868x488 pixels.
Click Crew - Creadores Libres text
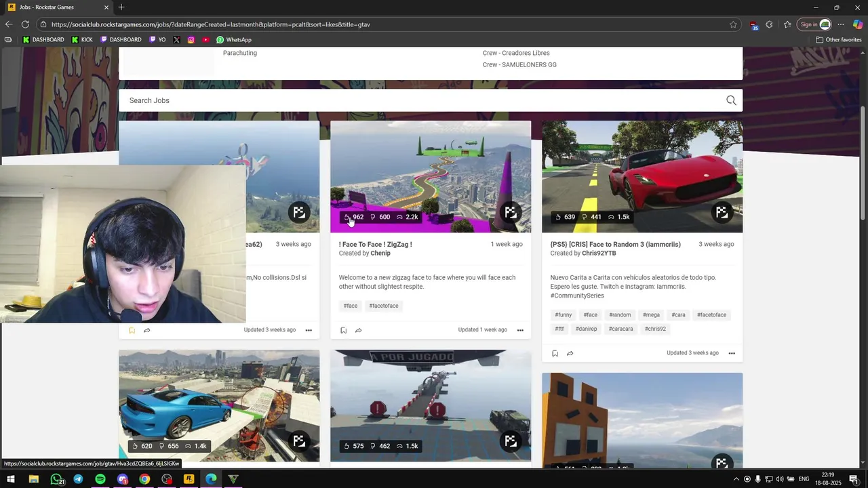[x=516, y=53]
